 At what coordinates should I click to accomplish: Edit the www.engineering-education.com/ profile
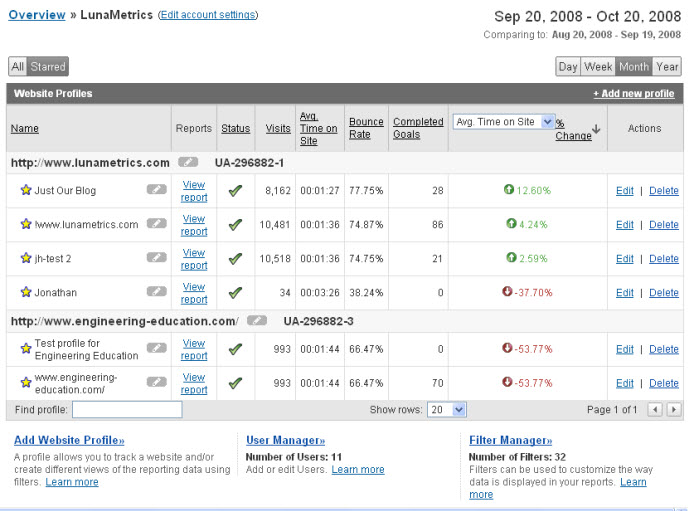pyautogui.click(x=624, y=383)
